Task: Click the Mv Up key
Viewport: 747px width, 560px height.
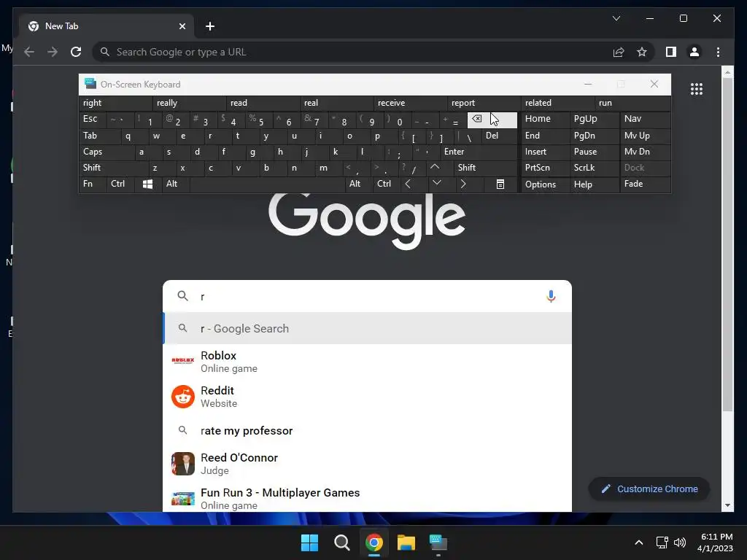Action: coord(645,136)
